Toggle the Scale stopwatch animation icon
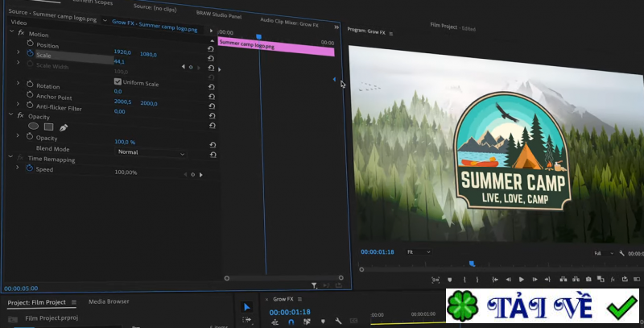 point(30,54)
